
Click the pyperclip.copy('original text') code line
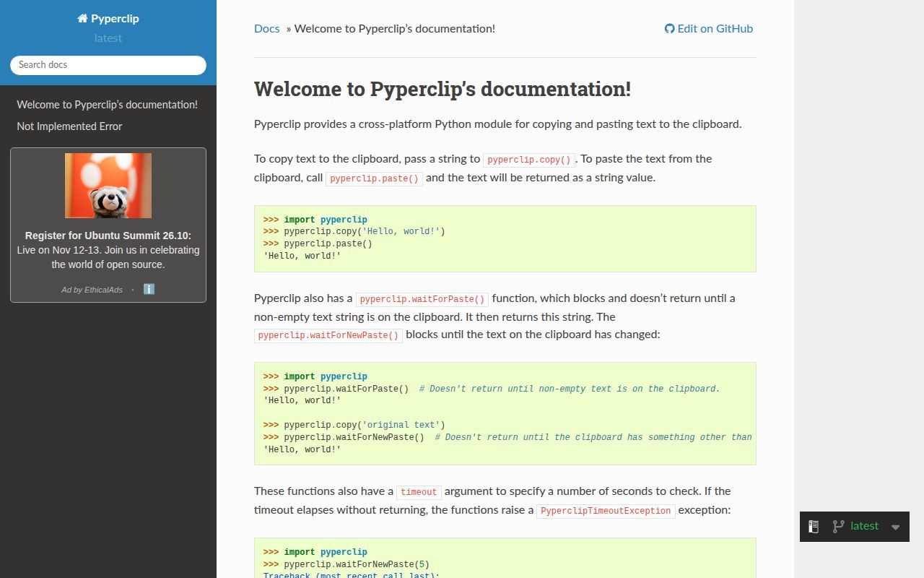pyautogui.click(x=354, y=425)
